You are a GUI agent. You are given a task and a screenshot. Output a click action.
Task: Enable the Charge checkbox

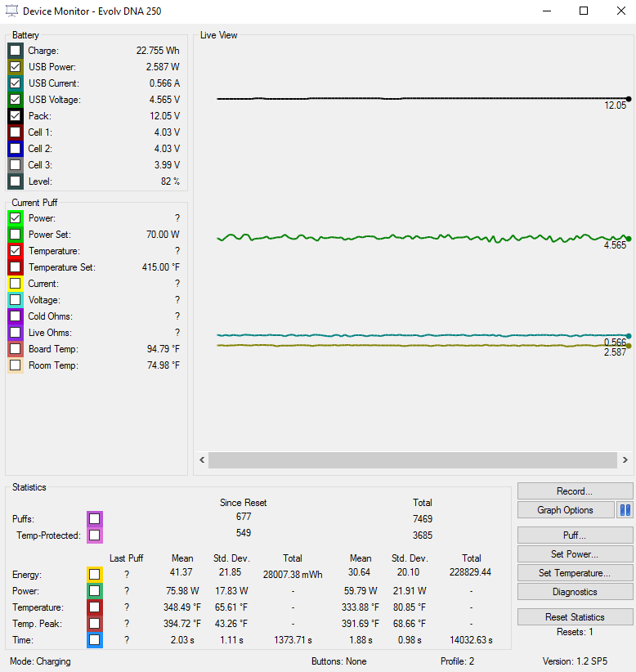pos(16,51)
